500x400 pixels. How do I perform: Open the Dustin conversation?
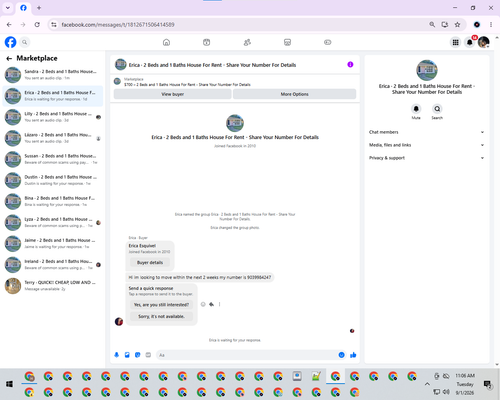[53, 180]
